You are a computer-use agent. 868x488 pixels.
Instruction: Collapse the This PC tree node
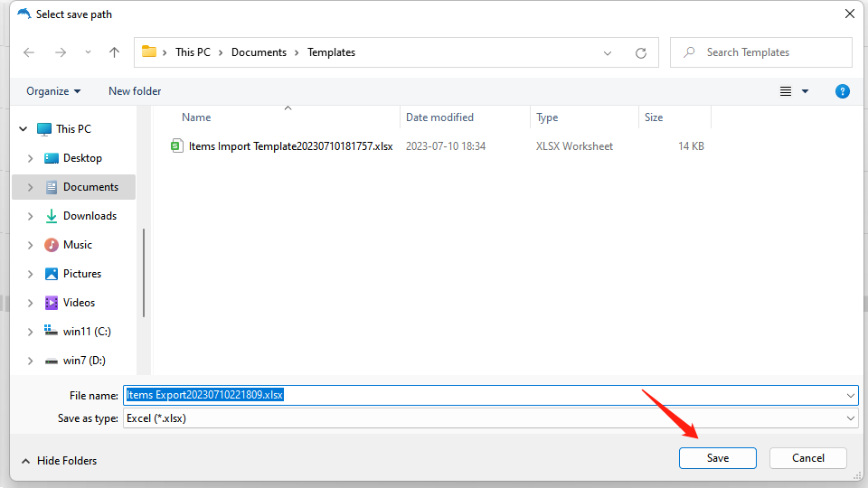click(24, 129)
